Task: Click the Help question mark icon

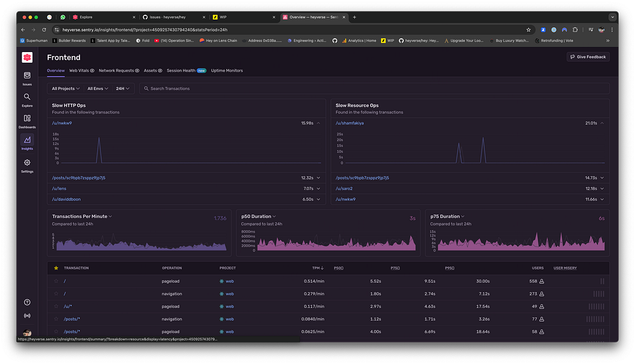Action: tap(27, 302)
